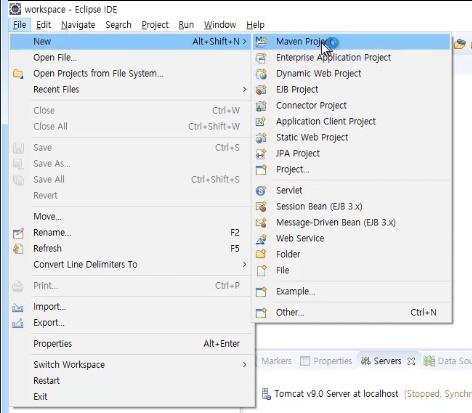Select Dynamic Web Project entry
The width and height of the screenshot is (472, 413).
(351, 74)
